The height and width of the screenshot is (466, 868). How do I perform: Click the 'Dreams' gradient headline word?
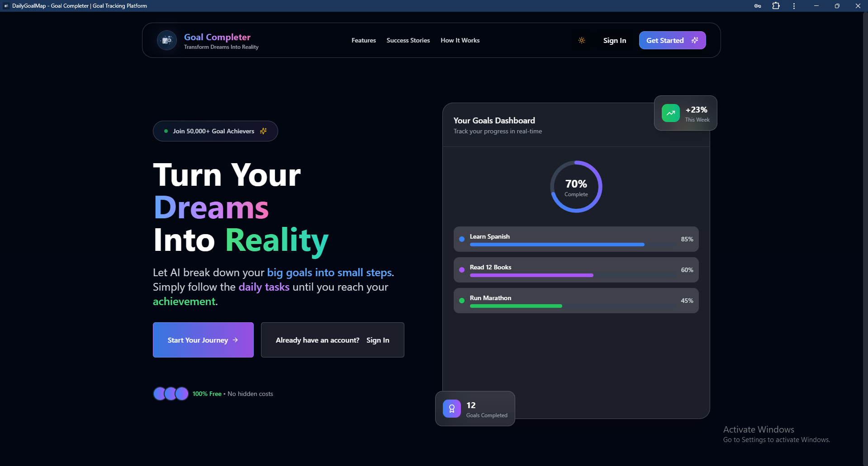click(x=211, y=207)
